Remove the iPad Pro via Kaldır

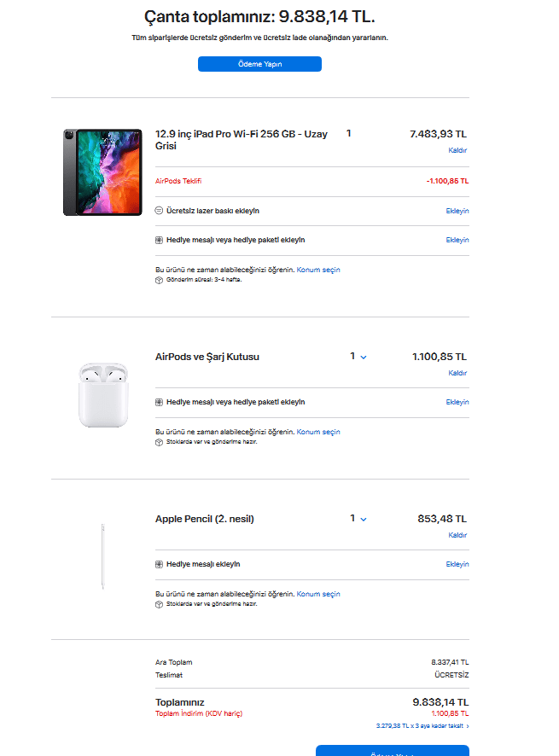click(x=457, y=150)
